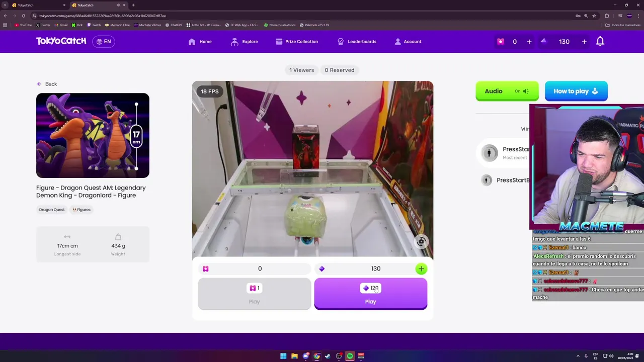Show hidden system tray icons
The width and height of the screenshot is (644, 362).
(x=578, y=356)
